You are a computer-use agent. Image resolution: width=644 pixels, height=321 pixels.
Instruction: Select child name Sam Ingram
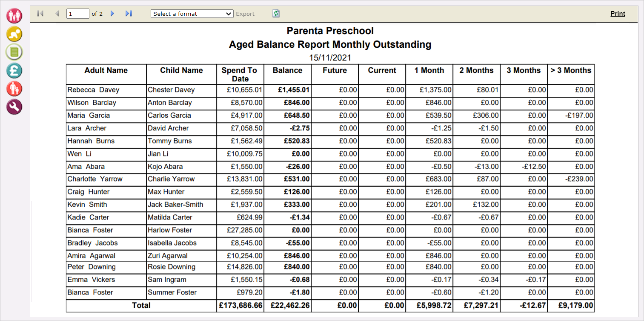[167, 280]
